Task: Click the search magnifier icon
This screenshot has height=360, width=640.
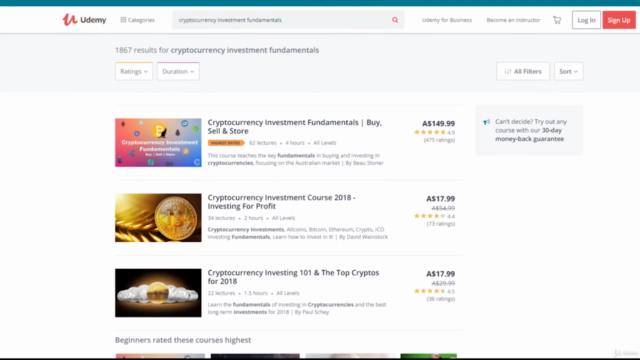Action: click(x=395, y=20)
